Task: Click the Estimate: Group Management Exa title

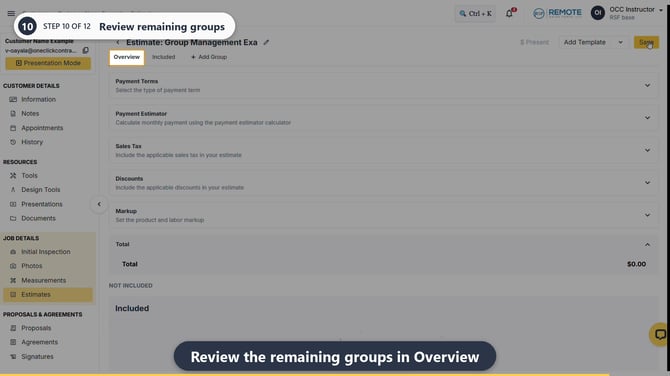Action: (x=192, y=42)
